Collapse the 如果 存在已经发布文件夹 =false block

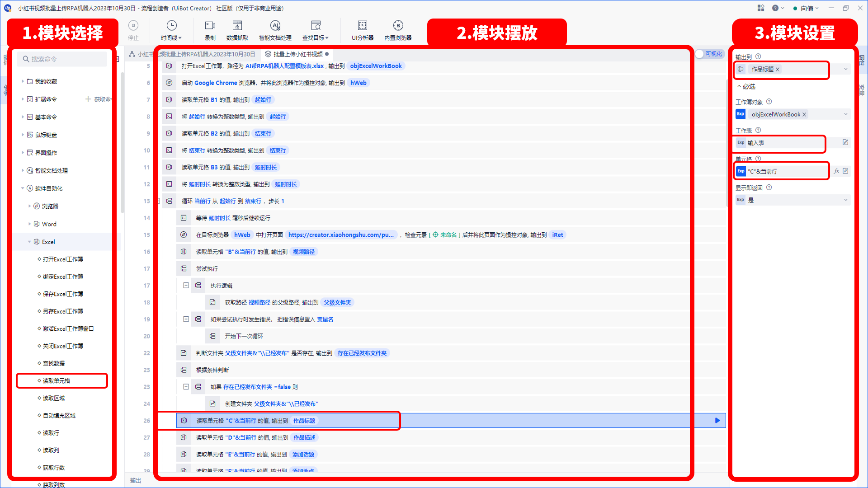point(186,387)
